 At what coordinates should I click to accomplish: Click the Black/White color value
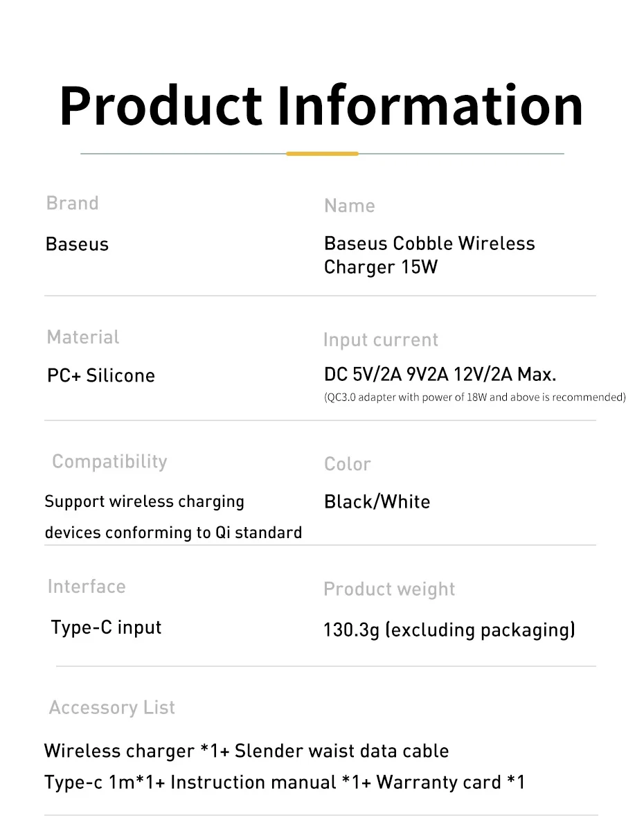(377, 501)
